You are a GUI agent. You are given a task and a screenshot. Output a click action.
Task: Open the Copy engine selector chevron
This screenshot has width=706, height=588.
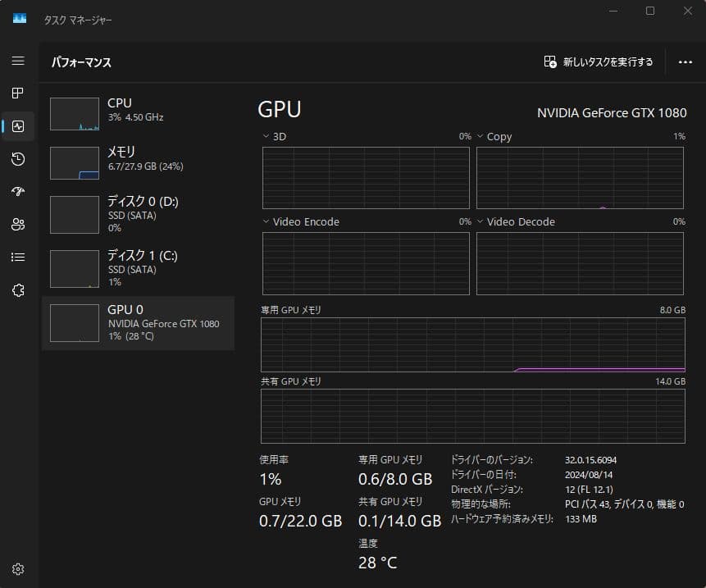pos(481,136)
